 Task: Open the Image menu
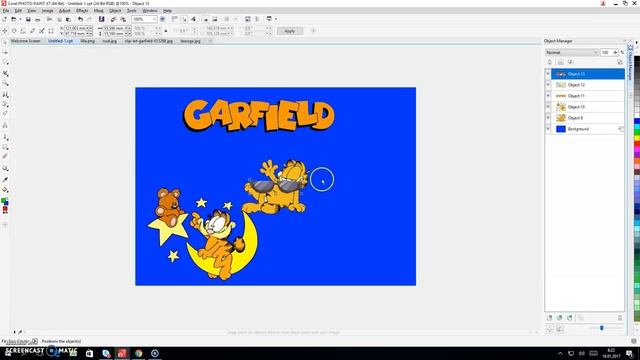coord(47,11)
